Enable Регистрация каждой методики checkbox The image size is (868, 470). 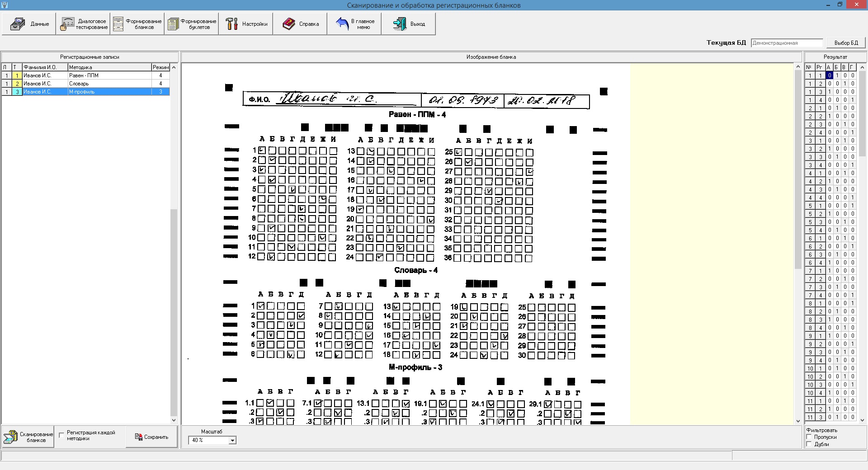[62, 436]
